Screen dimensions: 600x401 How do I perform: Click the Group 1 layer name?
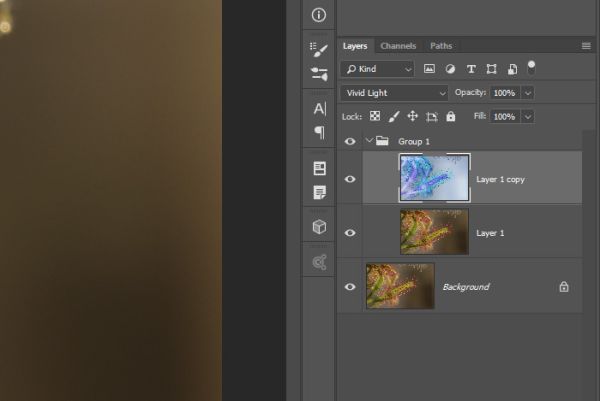414,142
